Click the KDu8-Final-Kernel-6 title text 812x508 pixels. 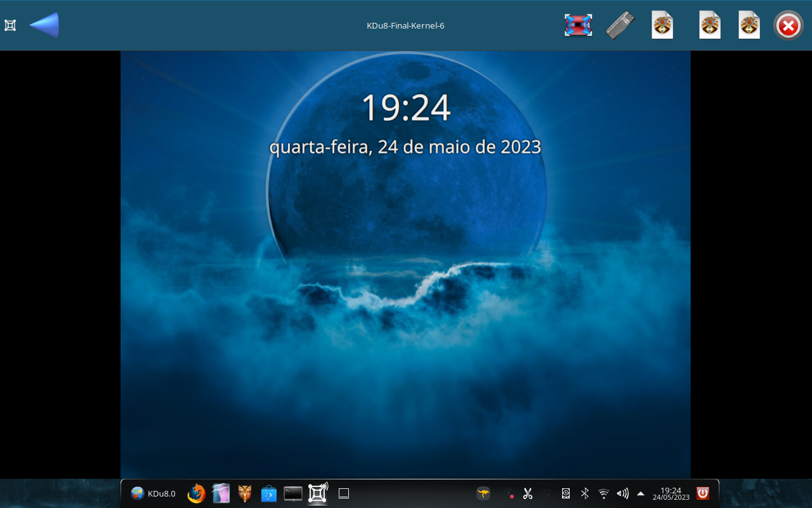405,26
